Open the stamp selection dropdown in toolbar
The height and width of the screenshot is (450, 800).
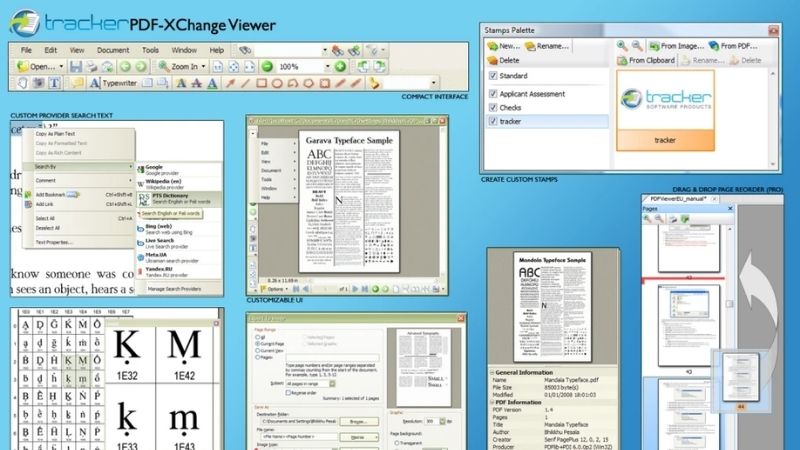point(434,83)
